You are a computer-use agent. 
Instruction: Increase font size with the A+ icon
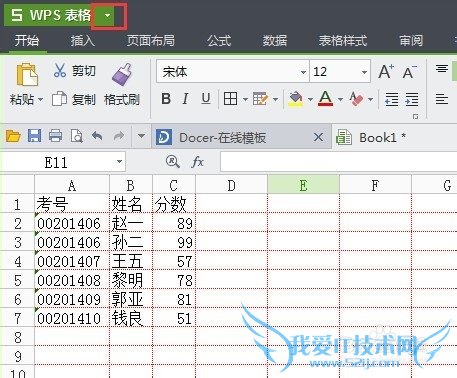pyautogui.click(x=386, y=71)
